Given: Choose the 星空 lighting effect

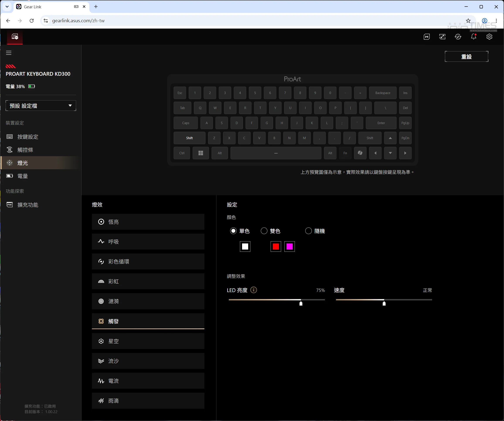Looking at the screenshot, I should click(x=148, y=341).
